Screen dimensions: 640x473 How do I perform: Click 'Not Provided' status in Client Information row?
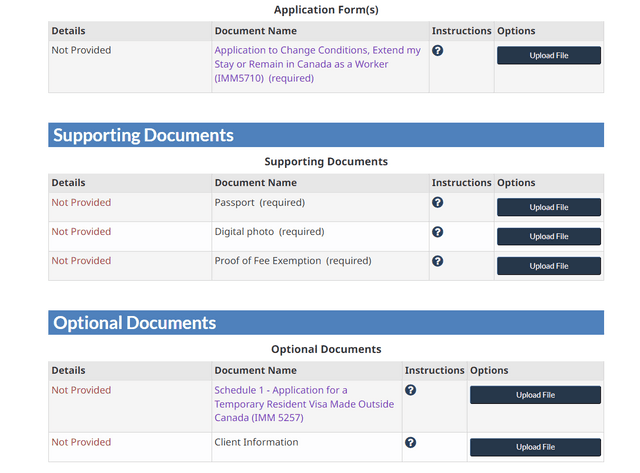tap(81, 442)
